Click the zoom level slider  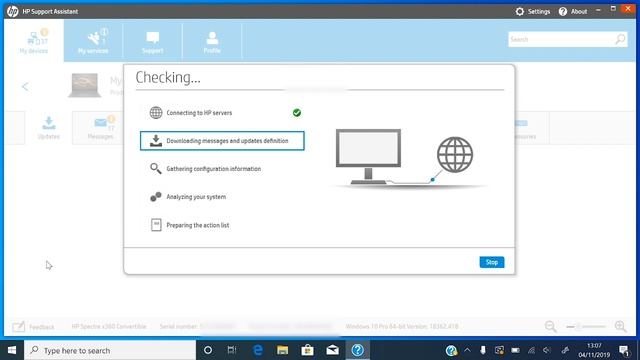586,327
